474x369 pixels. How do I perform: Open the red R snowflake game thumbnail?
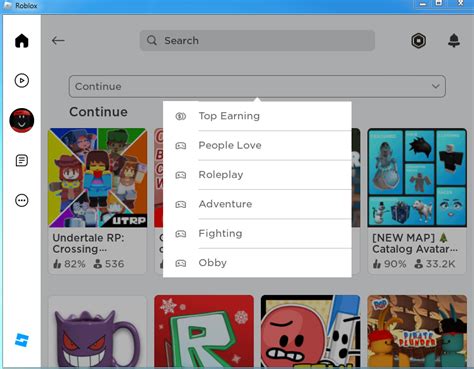[x=204, y=332]
